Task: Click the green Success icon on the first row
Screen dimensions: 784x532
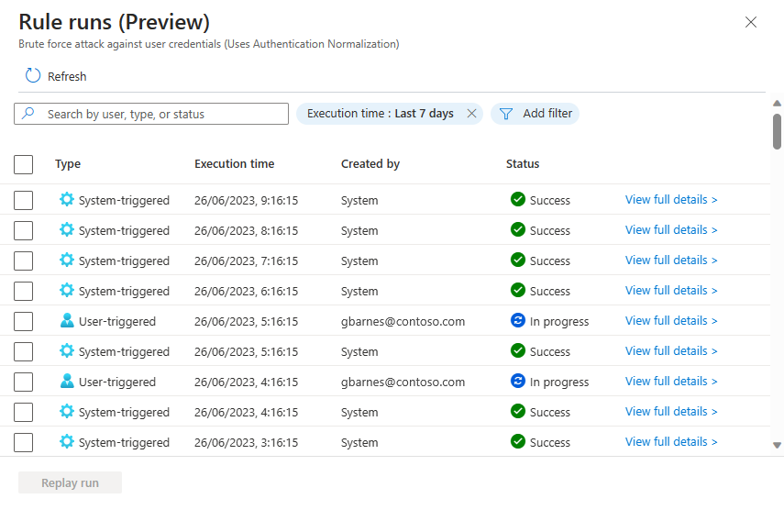Action: tap(519, 200)
